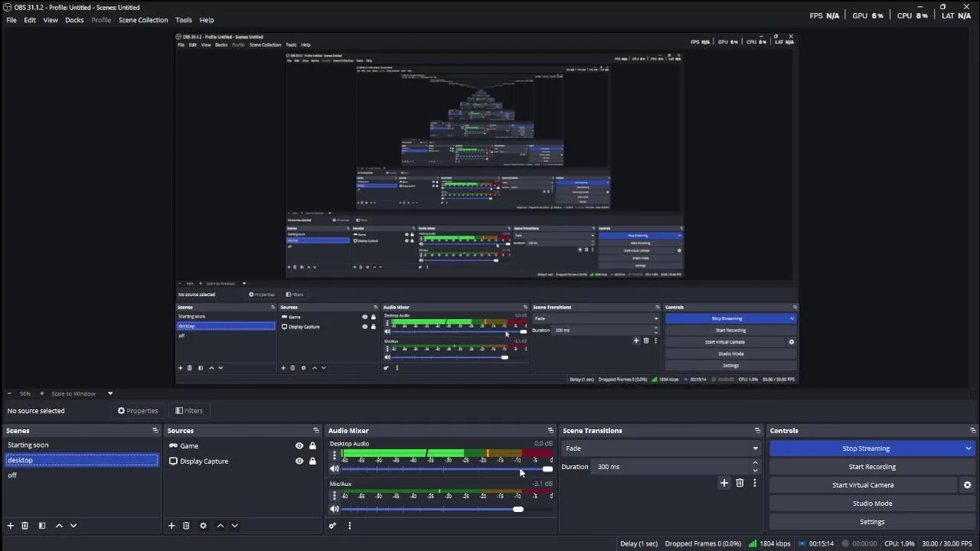Open the File menu
This screenshot has height=551, width=980.
coord(11,20)
